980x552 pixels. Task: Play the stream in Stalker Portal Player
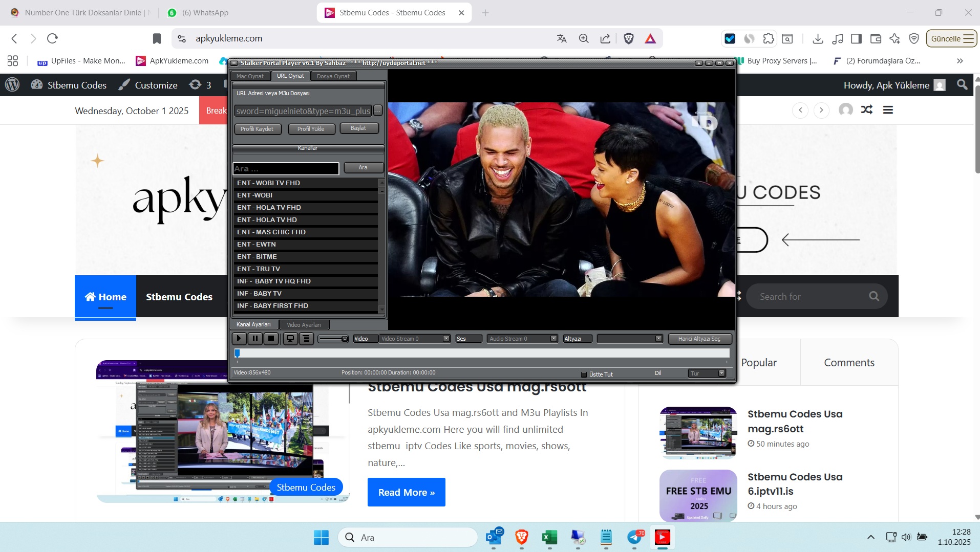[239, 339]
